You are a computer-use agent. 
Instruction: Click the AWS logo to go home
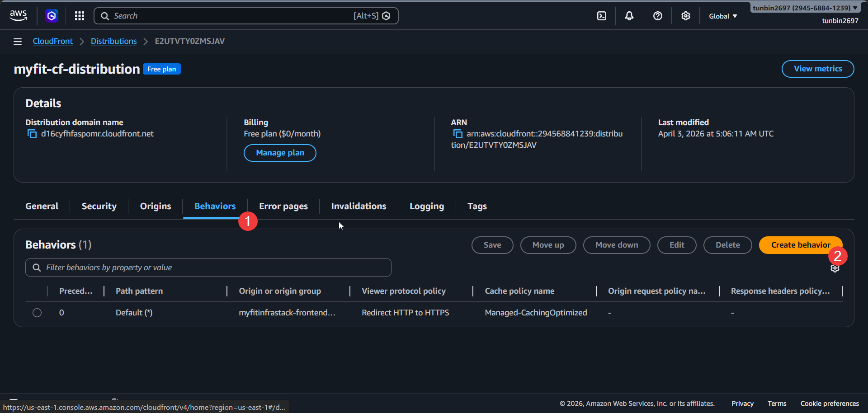pyautogui.click(x=18, y=15)
